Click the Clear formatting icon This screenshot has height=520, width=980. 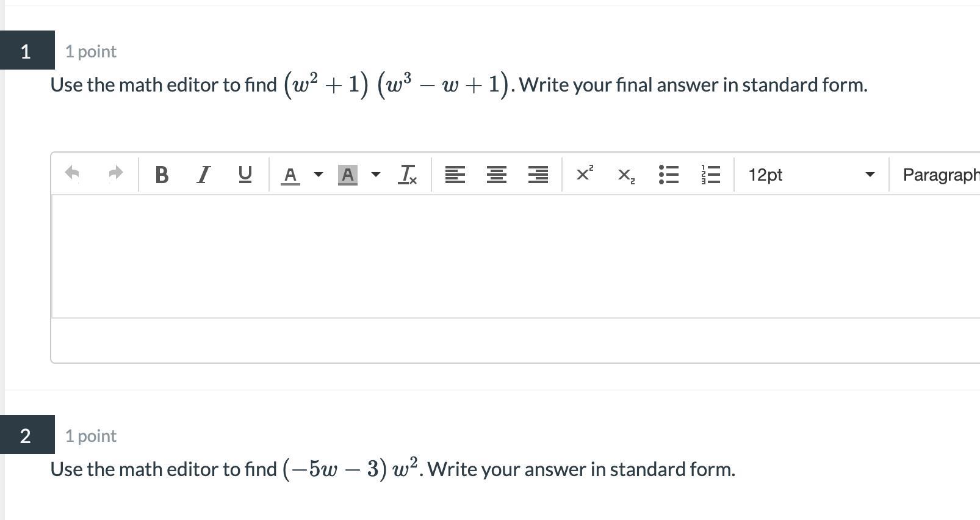coord(407,175)
